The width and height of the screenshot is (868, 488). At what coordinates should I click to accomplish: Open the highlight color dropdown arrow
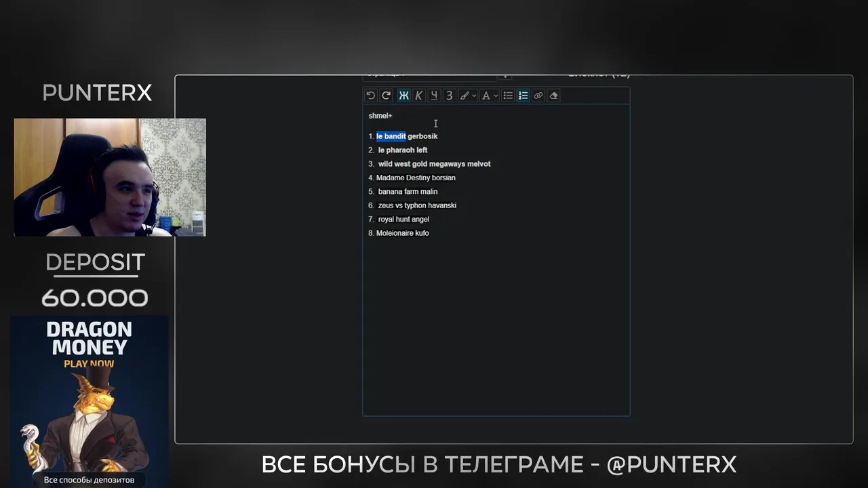474,96
